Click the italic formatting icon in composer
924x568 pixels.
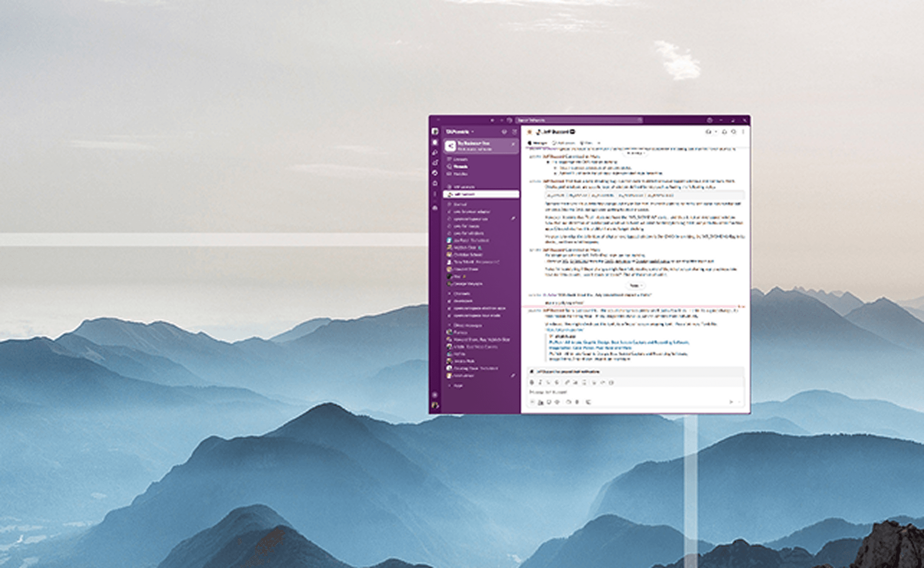(x=540, y=382)
